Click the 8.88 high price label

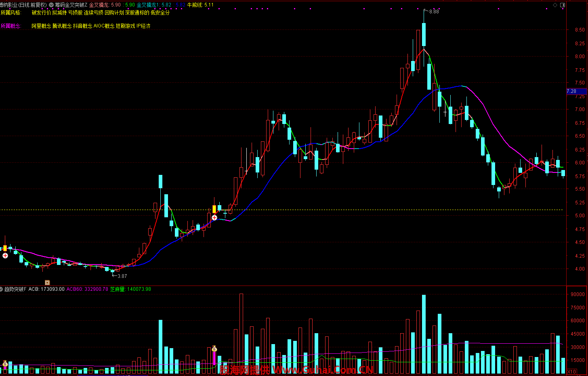click(434, 12)
